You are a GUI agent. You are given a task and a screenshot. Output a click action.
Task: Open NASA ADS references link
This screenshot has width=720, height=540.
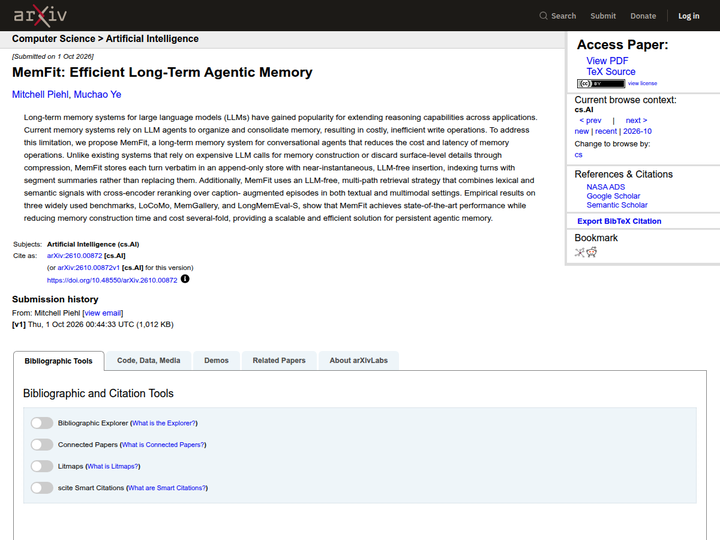pos(606,187)
